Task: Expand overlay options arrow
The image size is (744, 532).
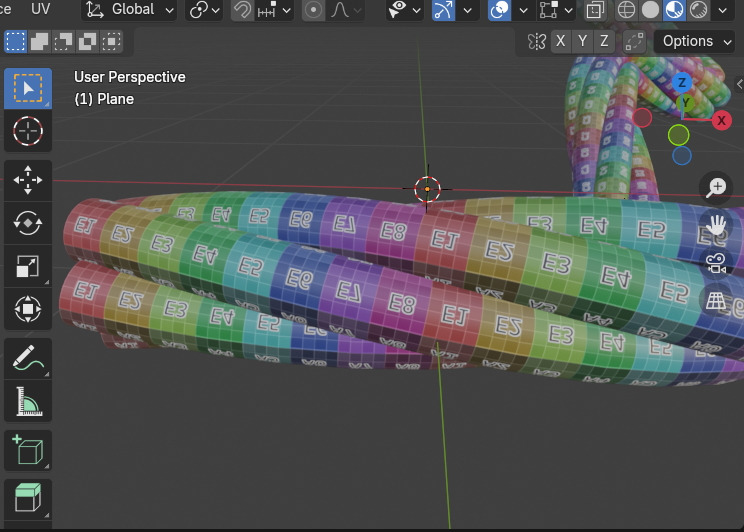Action: pyautogui.click(x=523, y=10)
